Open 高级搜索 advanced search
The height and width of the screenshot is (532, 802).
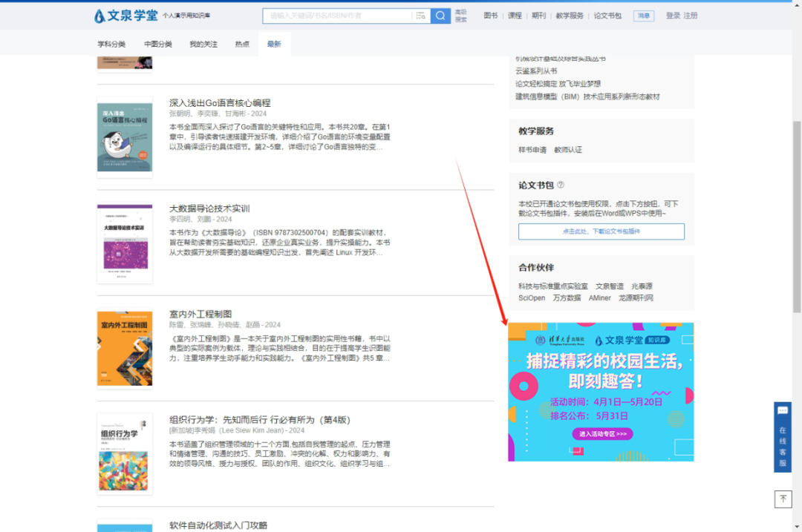pos(461,16)
